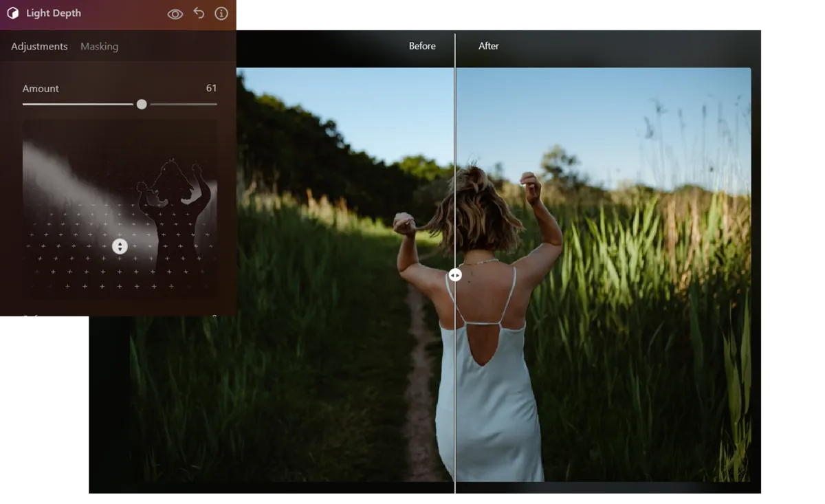Click the Light Depth panel title

coord(53,13)
